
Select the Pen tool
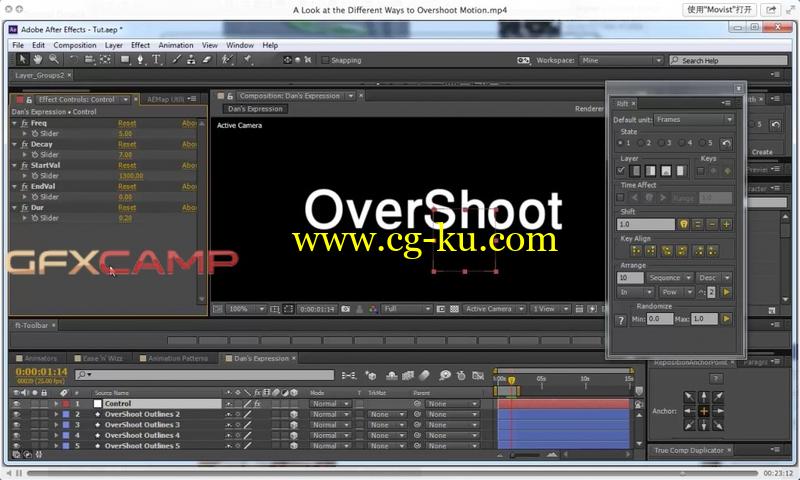pos(140,60)
